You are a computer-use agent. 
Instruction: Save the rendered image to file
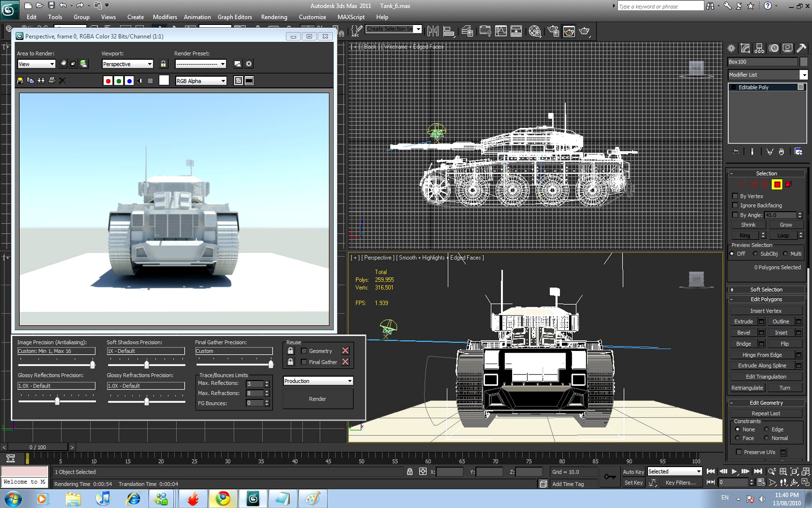[x=20, y=80]
